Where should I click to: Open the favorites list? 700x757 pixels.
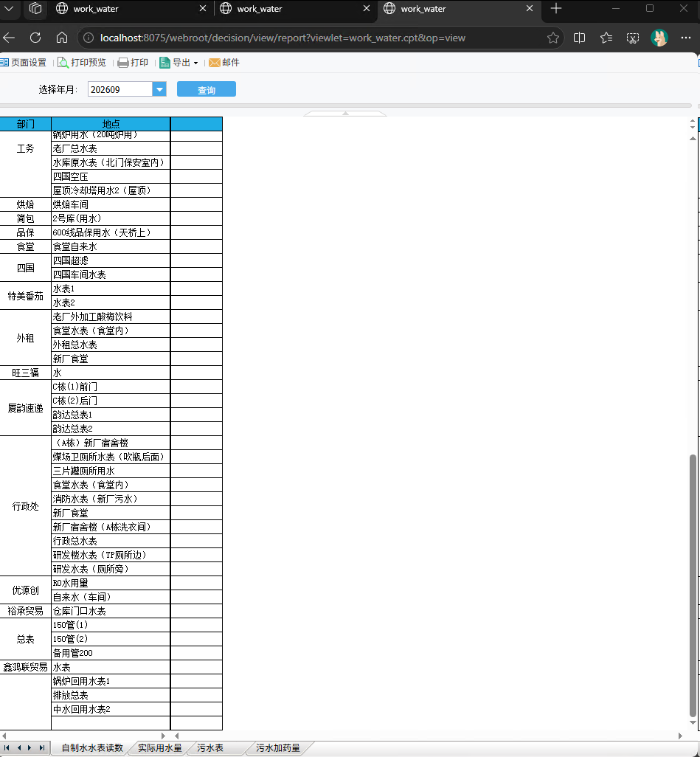(x=606, y=38)
